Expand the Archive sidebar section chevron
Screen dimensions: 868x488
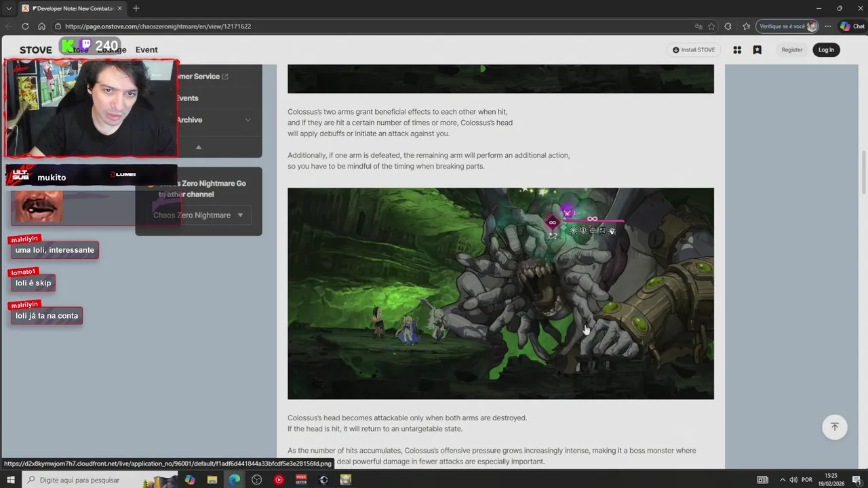(x=248, y=120)
